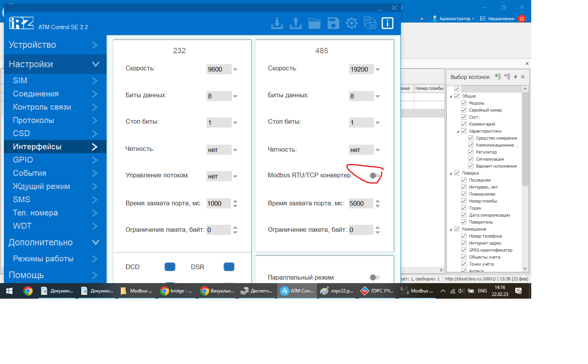The width and height of the screenshot is (588, 364).
Task: Click the DCD blue indicator box
Action: coord(170,267)
